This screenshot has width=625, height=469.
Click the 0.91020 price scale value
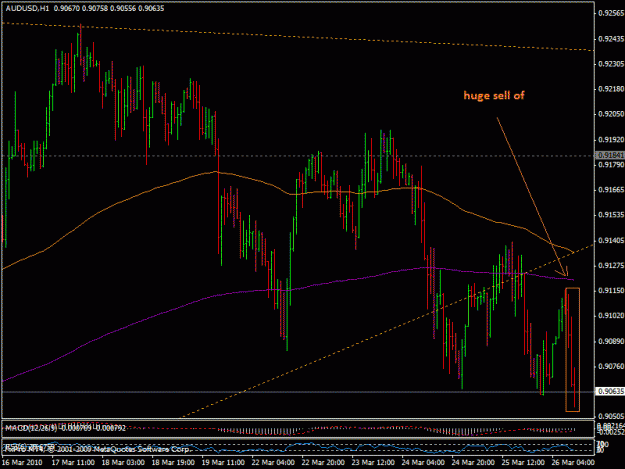coord(611,316)
